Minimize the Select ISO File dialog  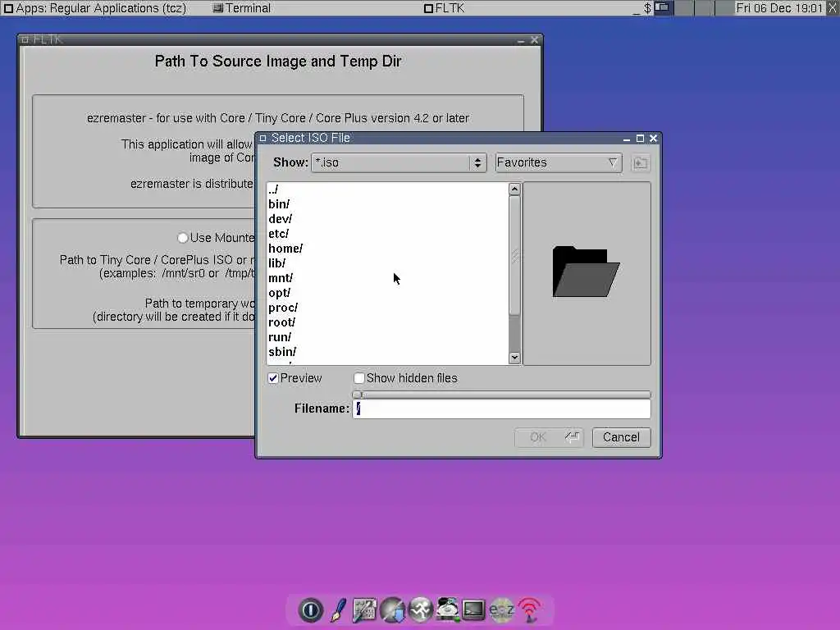click(626, 139)
